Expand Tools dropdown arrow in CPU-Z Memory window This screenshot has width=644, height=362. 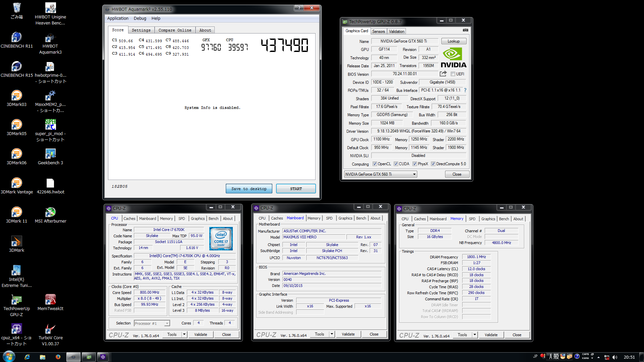click(474, 335)
